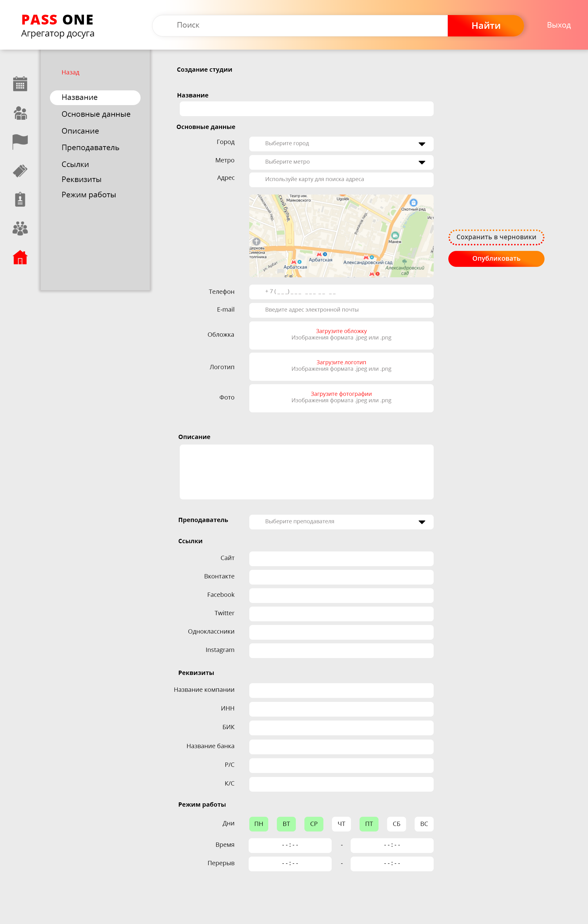Focus the К/С input field
This screenshot has height=924, width=588.
(x=341, y=784)
